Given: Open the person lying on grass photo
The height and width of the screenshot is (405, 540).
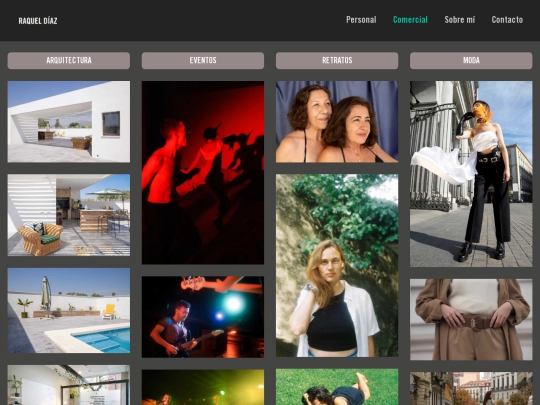Looking at the screenshot, I should [337, 387].
